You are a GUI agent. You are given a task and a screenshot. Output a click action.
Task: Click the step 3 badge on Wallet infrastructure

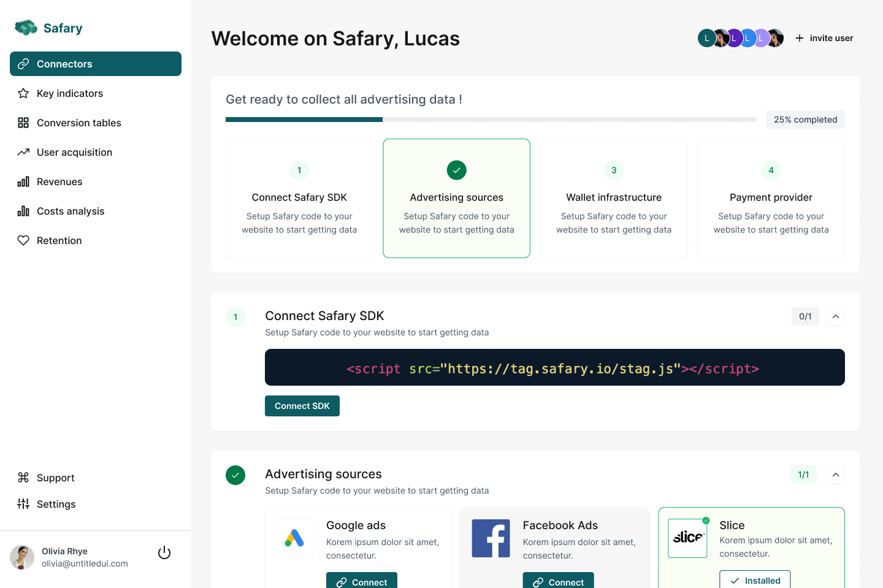point(614,170)
